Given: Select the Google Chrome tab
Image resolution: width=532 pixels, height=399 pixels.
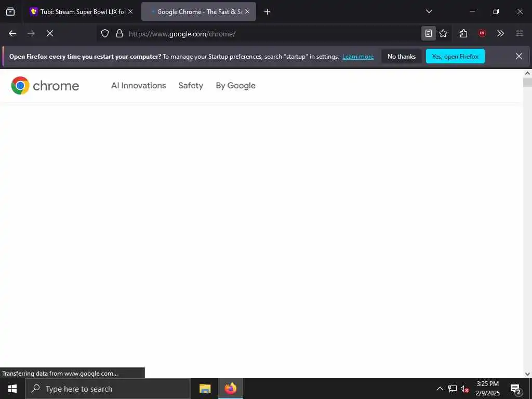Looking at the screenshot, I should 198,11.
